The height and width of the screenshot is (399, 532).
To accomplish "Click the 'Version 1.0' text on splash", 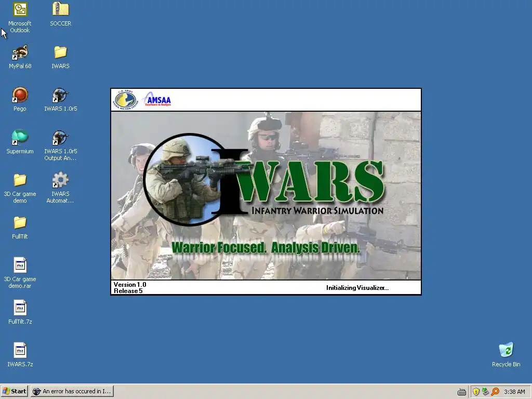I will coord(130,285).
